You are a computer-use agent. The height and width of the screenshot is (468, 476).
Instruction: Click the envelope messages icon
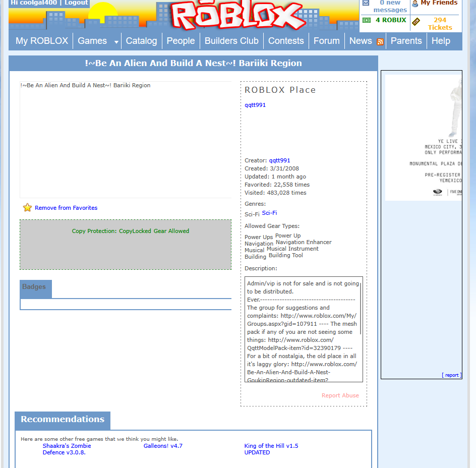366,3
